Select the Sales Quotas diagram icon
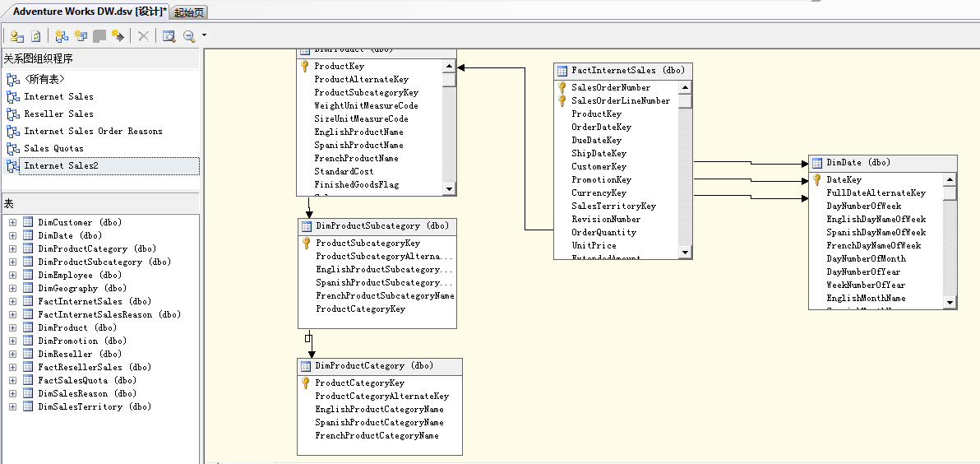This screenshot has height=464, width=980. pos(12,149)
